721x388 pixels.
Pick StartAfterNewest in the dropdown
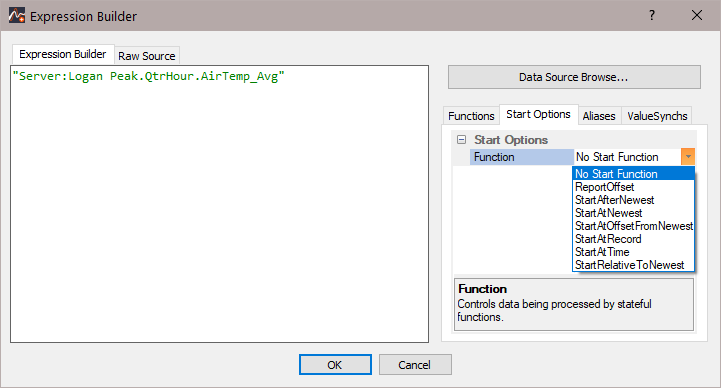(x=633, y=200)
